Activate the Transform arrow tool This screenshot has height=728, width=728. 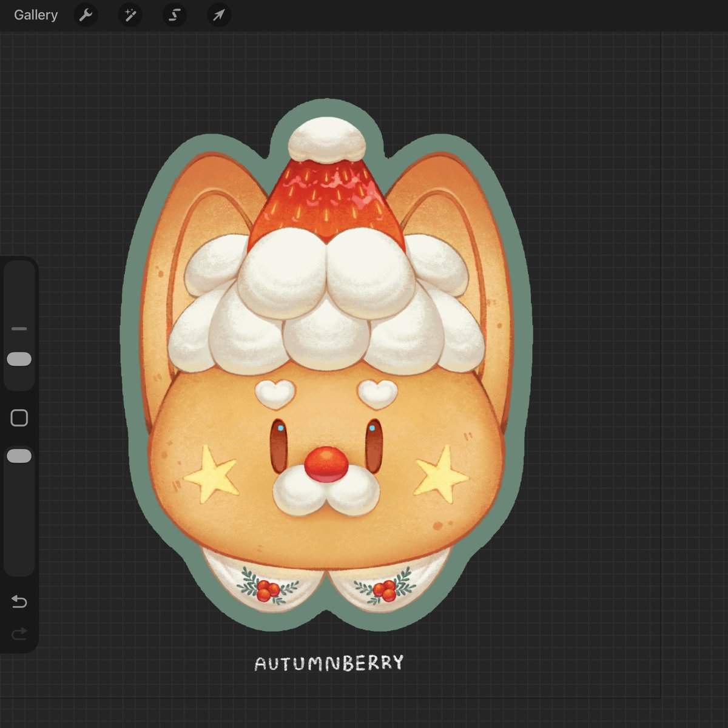point(218,15)
